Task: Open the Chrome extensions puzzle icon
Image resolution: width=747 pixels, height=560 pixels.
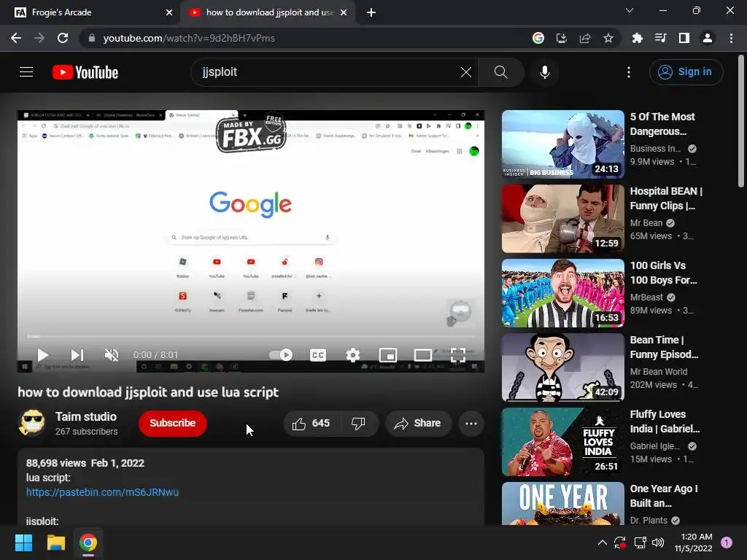Action: point(637,38)
